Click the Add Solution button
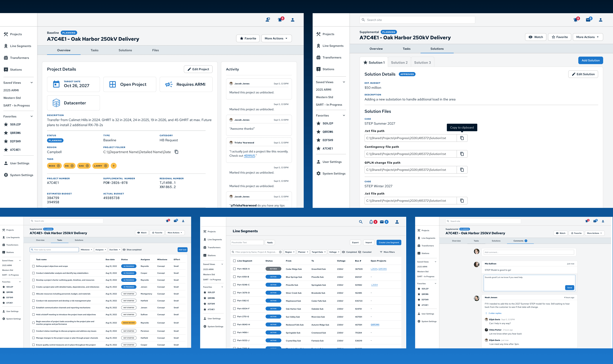Screen dimensions: 613x364 coord(590,60)
